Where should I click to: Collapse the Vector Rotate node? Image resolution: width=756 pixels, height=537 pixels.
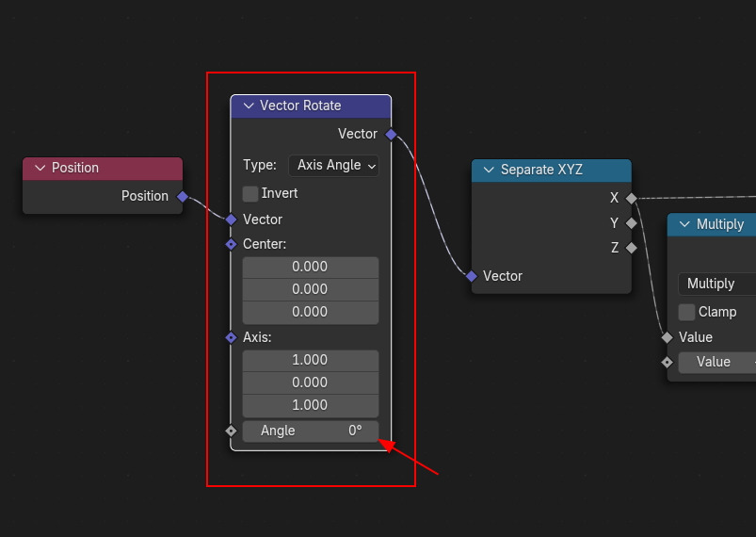249,106
